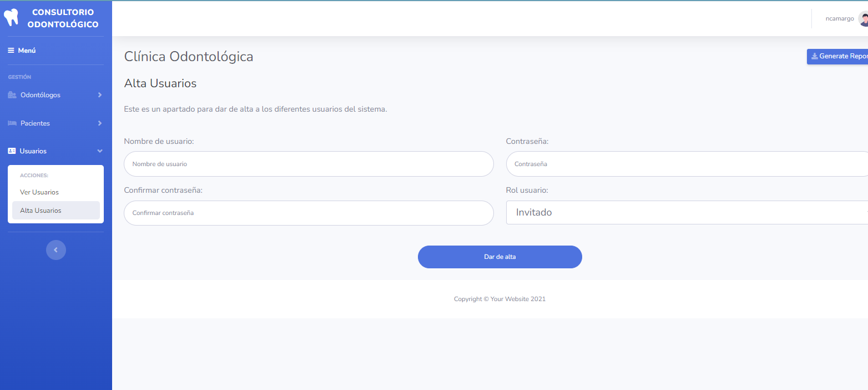Collapse sidebar with round arrow button
Viewport: 868px width, 390px height.
(56, 250)
